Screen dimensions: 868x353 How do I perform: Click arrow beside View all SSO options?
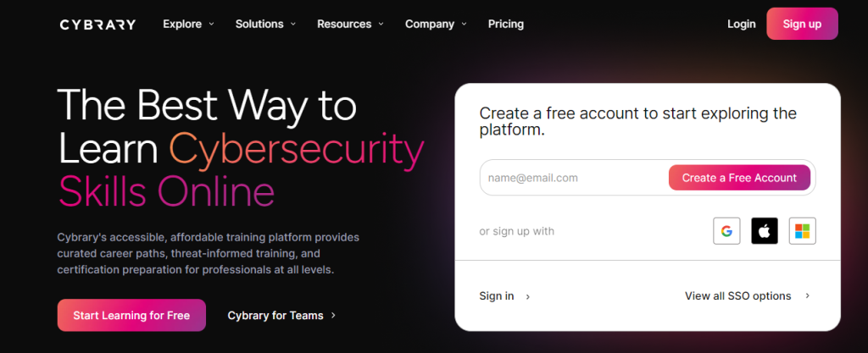(x=807, y=296)
